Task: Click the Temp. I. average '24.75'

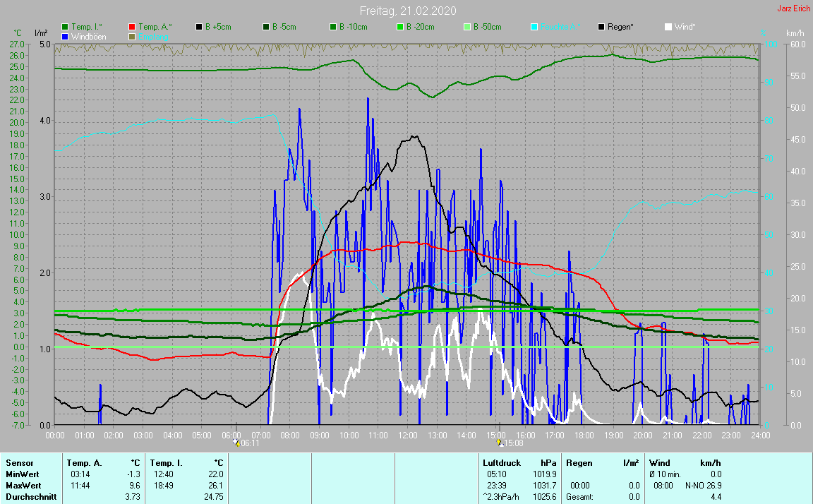Action: pyautogui.click(x=214, y=497)
